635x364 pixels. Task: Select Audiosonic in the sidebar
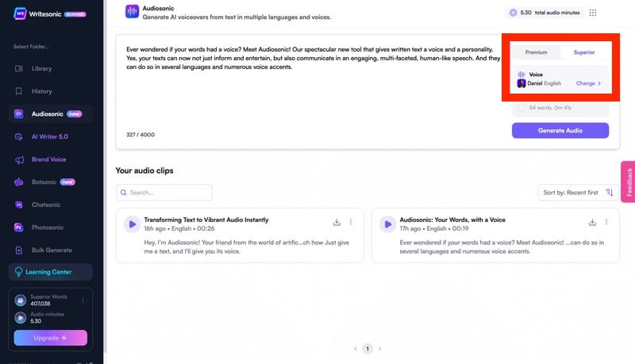pos(51,114)
